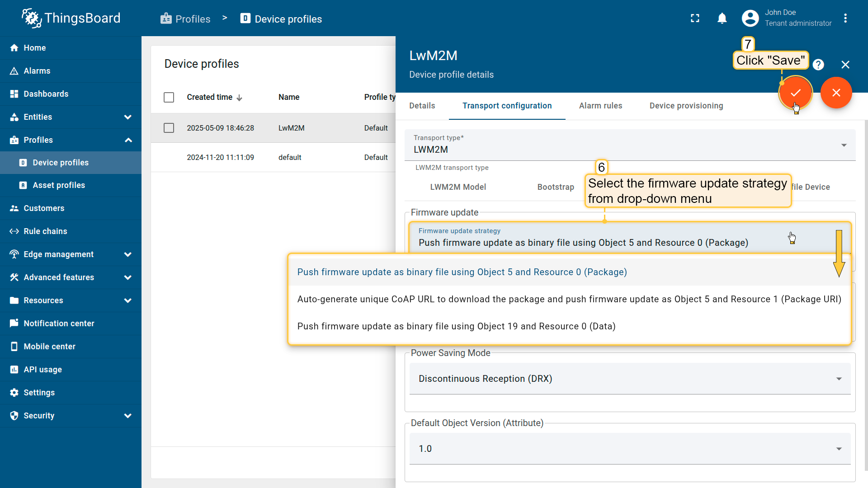Image resolution: width=868 pixels, height=488 pixels.
Task: Close the LwM2M details panel
Action: (845, 65)
